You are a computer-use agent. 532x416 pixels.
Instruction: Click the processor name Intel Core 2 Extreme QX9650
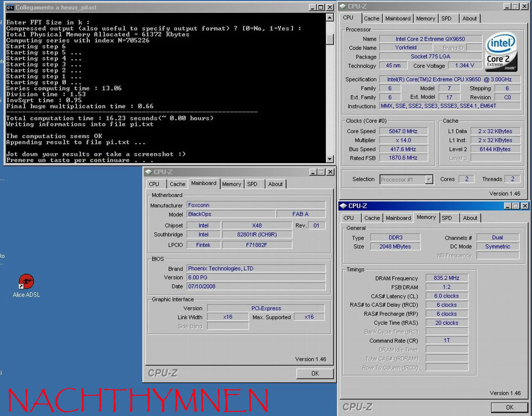[430, 39]
